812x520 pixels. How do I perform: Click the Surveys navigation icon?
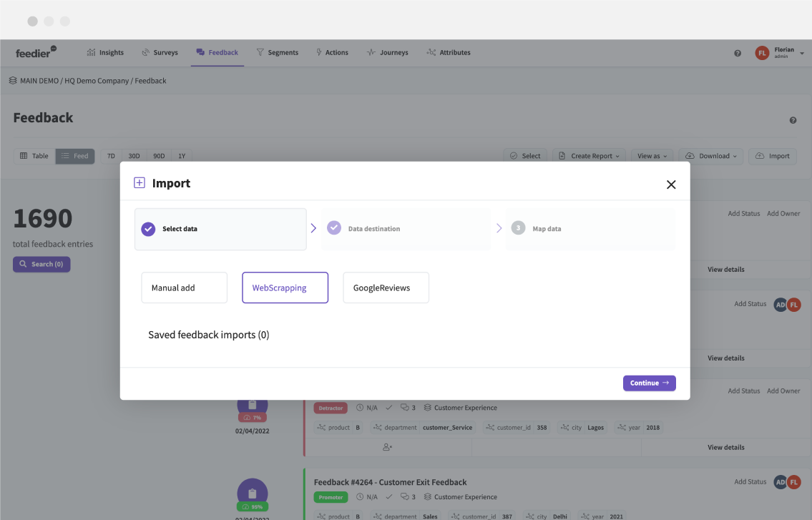point(145,51)
